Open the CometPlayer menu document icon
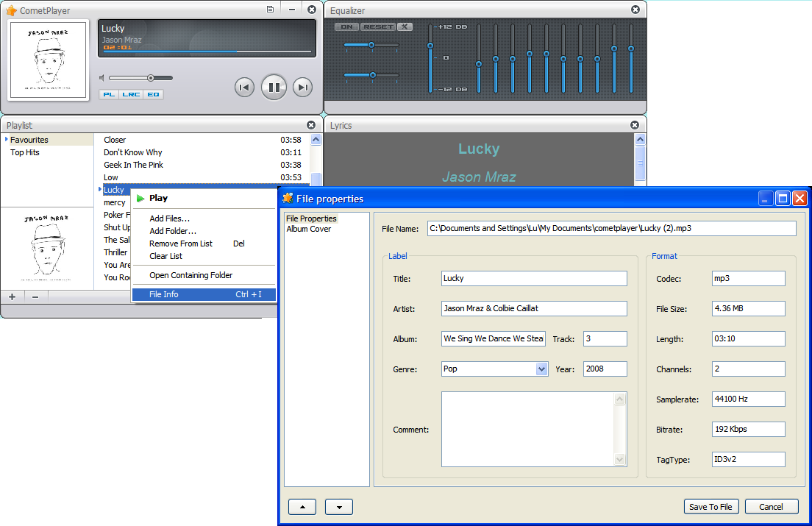 pos(270,10)
